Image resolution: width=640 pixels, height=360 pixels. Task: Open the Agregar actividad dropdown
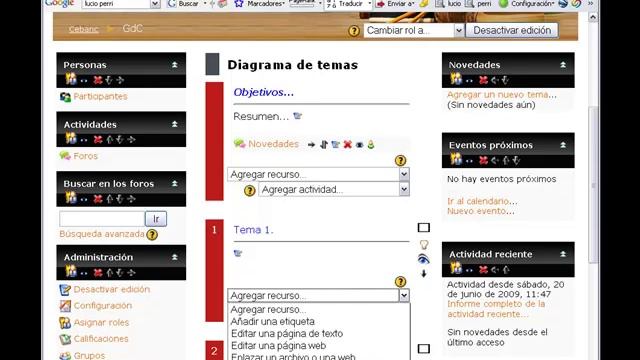click(x=334, y=189)
